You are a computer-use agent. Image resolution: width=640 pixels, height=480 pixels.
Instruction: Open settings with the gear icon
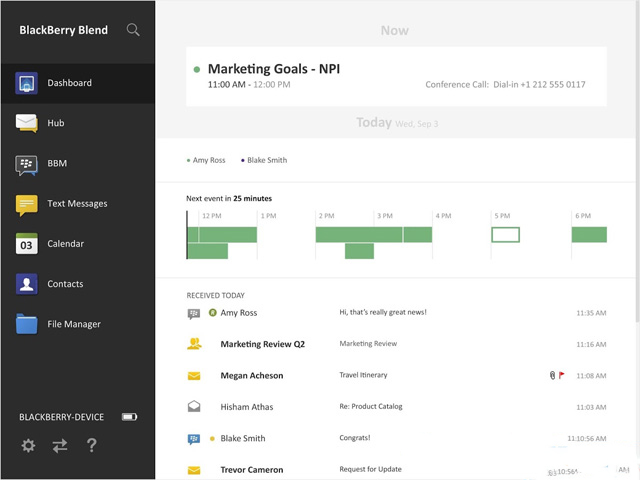point(28,445)
